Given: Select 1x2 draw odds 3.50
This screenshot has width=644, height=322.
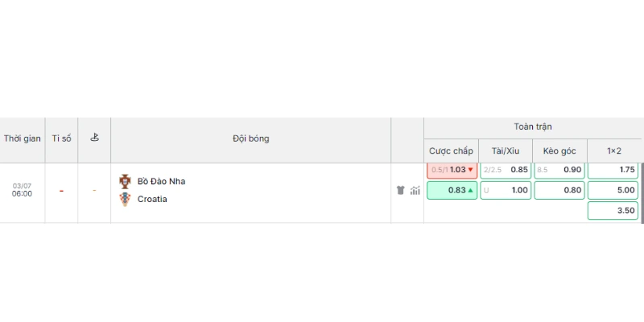Looking at the screenshot, I should (613, 210).
